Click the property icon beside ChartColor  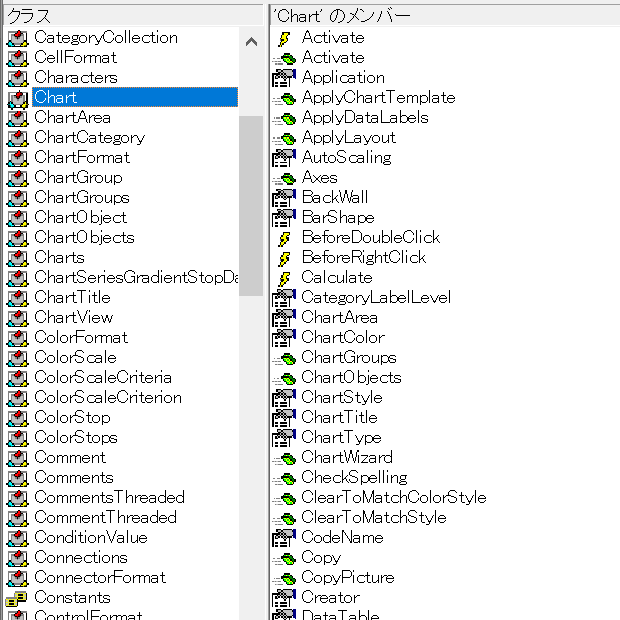pyautogui.click(x=284, y=338)
